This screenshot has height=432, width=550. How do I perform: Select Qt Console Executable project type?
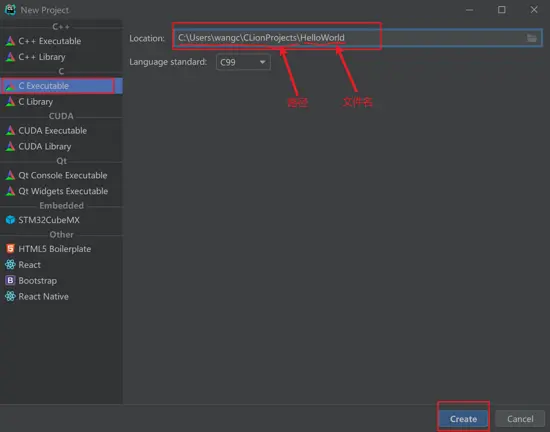tap(61, 175)
